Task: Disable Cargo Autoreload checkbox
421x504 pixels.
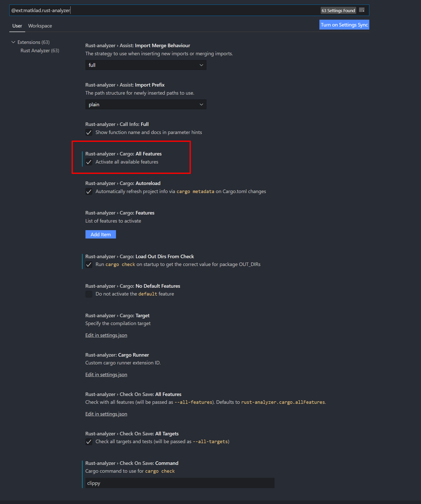Action: [89, 192]
